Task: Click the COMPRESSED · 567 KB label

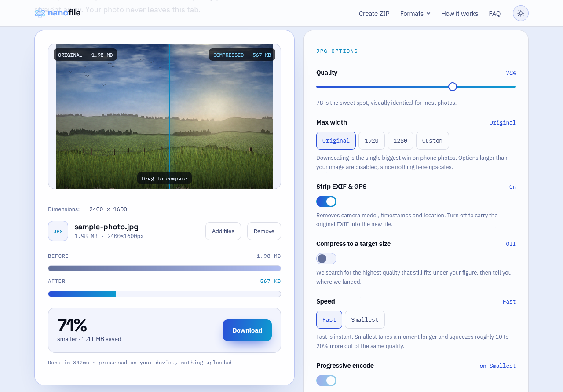Action: (242, 55)
